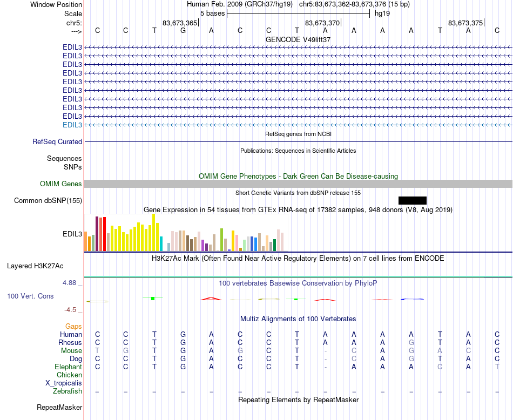The height and width of the screenshot is (420, 513).
Task: Select the Rhesus species row label
Action: pyautogui.click(x=70, y=342)
